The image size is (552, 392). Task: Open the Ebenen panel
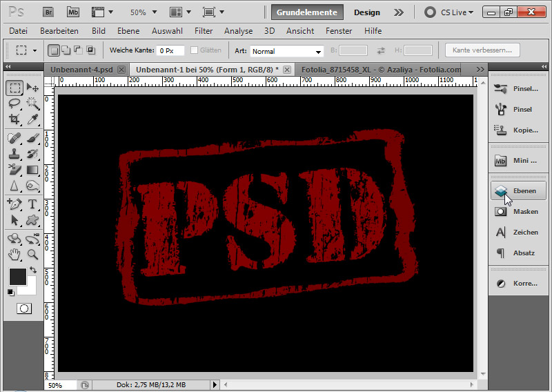click(x=519, y=191)
